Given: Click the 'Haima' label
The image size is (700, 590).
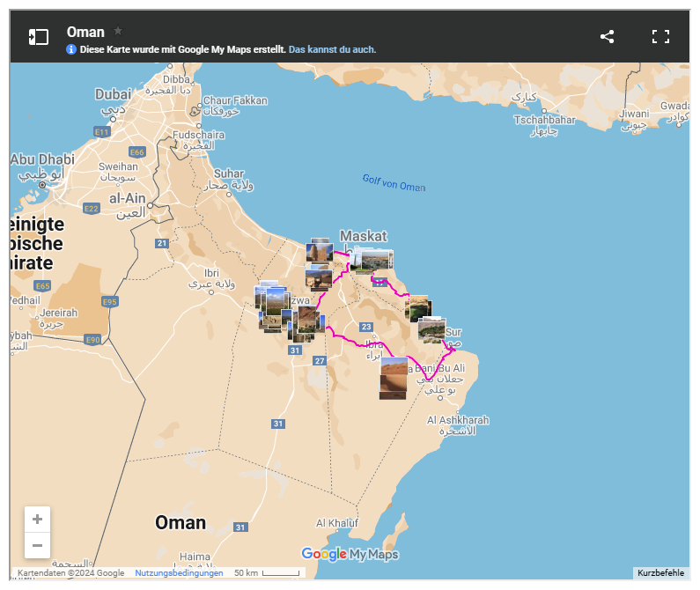Looking at the screenshot, I should 195,557.
